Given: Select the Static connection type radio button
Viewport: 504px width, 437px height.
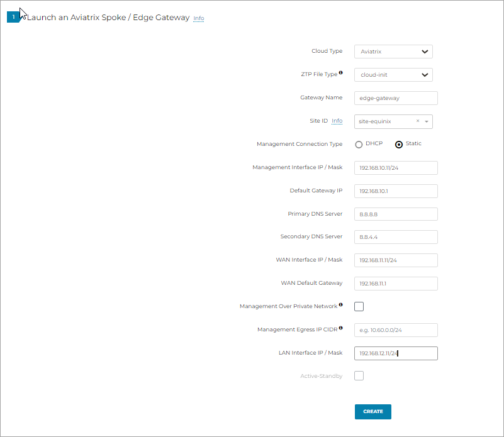Looking at the screenshot, I should [399, 144].
